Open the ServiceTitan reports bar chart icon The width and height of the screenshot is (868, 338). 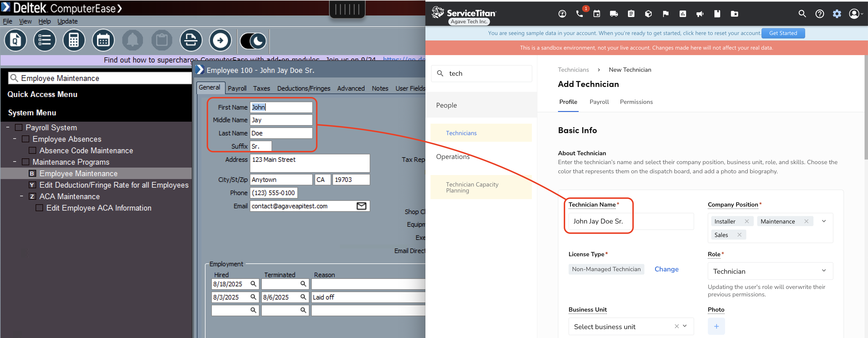(683, 14)
